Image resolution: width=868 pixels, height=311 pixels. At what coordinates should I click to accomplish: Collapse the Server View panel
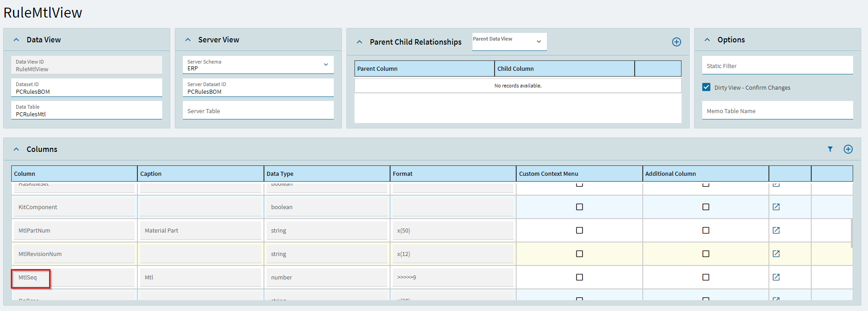pos(188,40)
